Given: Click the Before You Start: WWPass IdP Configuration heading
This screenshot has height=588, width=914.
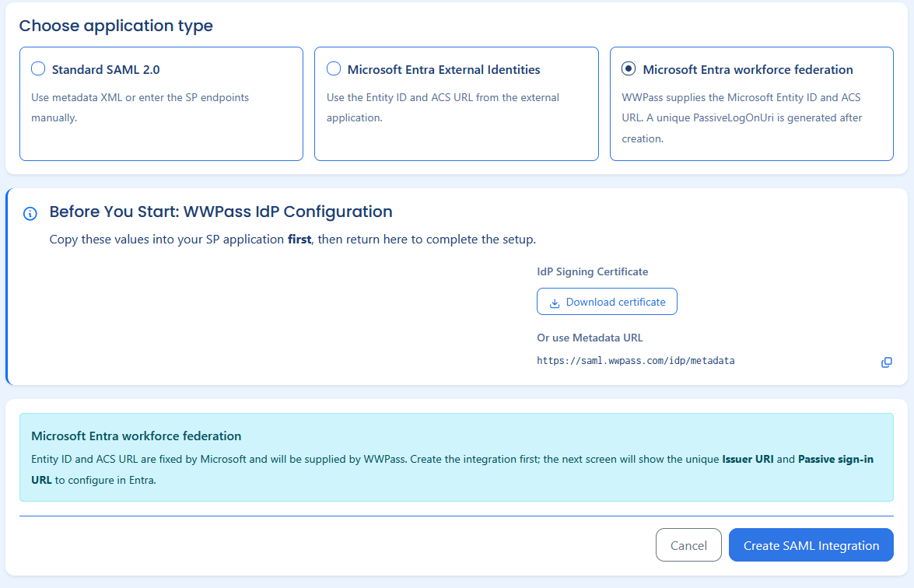Looking at the screenshot, I should [221, 212].
